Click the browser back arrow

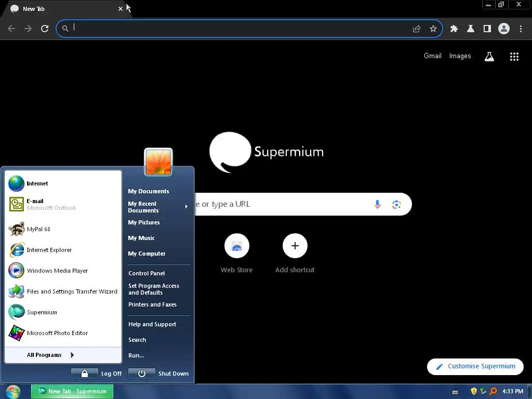(11, 29)
